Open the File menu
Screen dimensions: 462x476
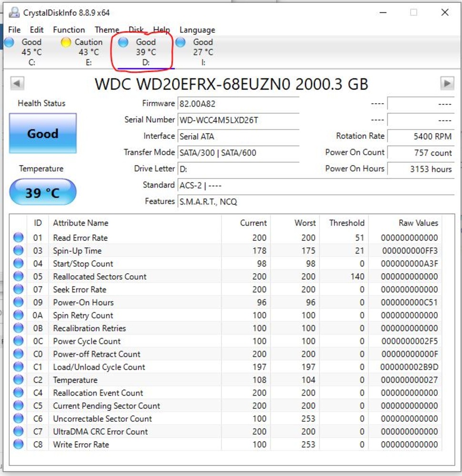point(14,30)
